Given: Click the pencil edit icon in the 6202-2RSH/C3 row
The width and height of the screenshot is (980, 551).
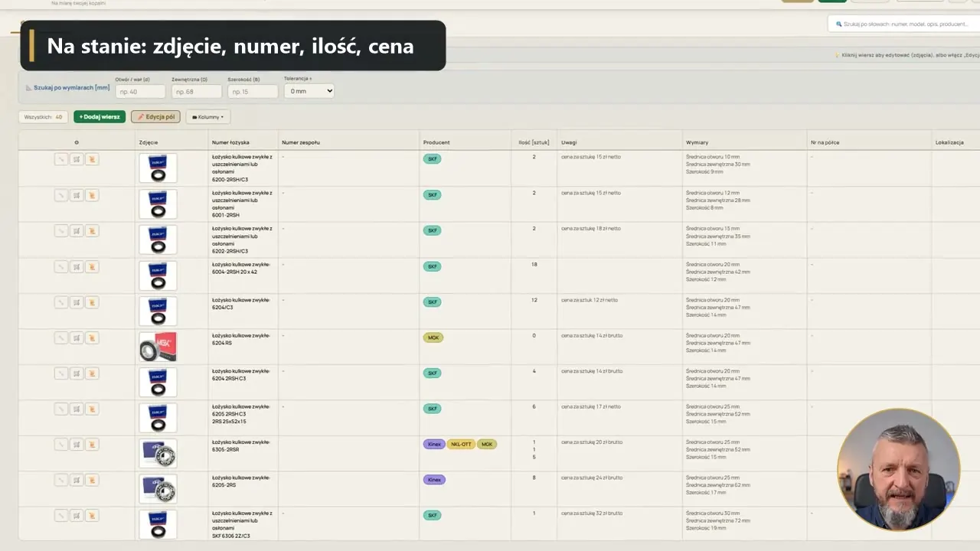Looking at the screenshot, I should 61,230.
